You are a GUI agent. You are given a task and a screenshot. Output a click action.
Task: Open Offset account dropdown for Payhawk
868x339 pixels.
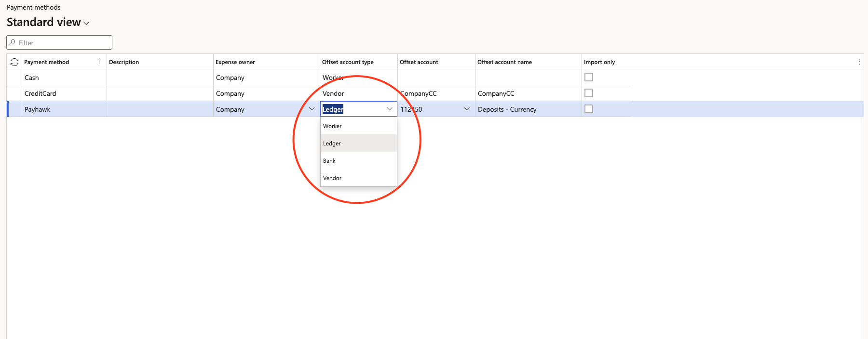[x=467, y=109]
